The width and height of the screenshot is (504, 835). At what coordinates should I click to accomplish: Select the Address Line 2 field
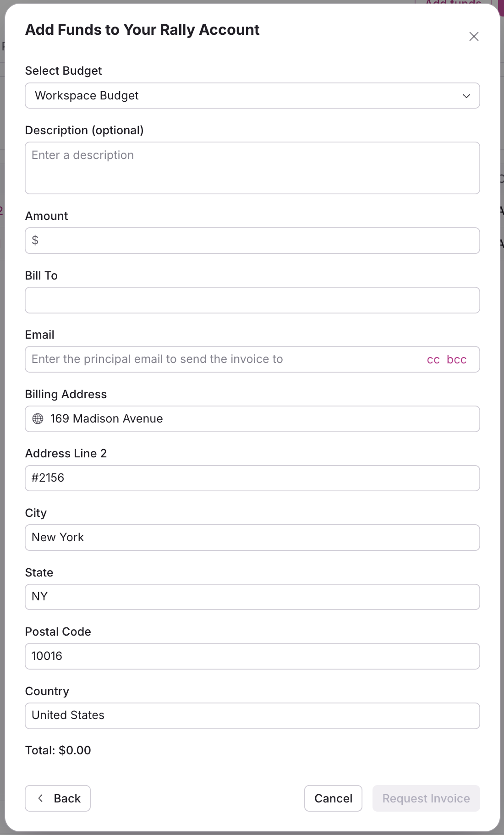(252, 478)
